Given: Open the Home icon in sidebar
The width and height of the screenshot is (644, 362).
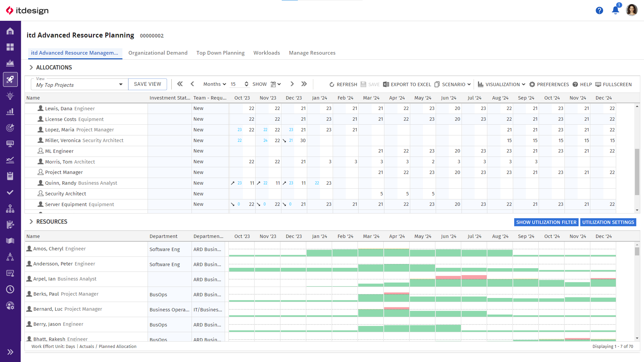Looking at the screenshot, I should pyautogui.click(x=10, y=31).
